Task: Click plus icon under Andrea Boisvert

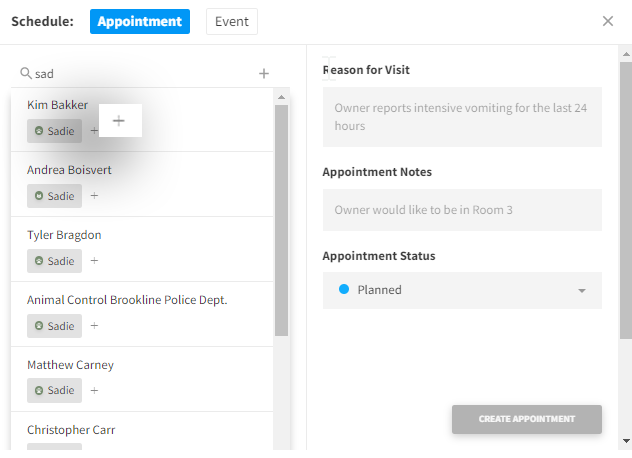Action: 95,196
